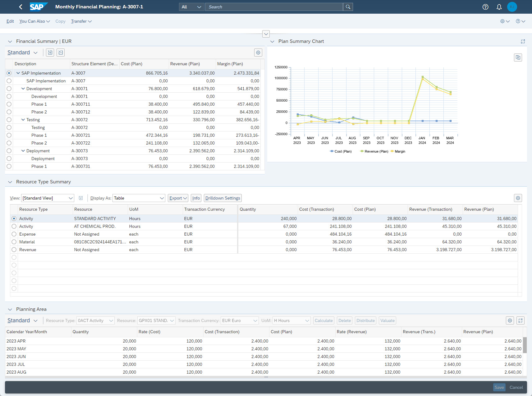Select the Expense resource type row
532x396 pixels.
(x=14, y=234)
